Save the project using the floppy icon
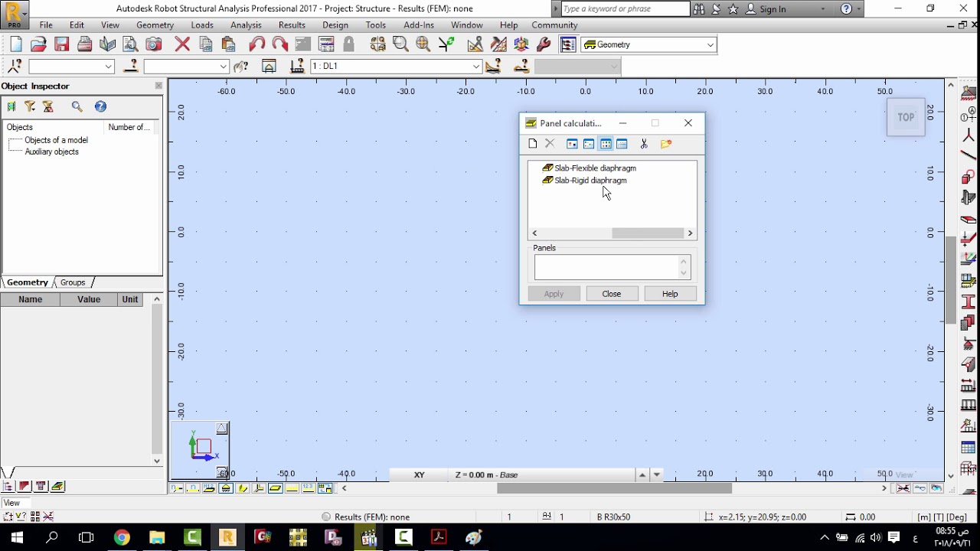Screen dimensions: 980x551 point(62,44)
